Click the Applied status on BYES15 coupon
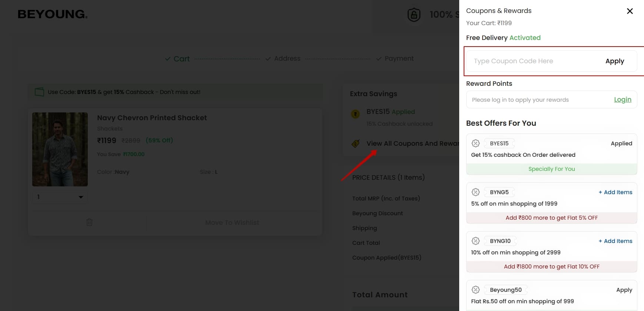 click(621, 143)
